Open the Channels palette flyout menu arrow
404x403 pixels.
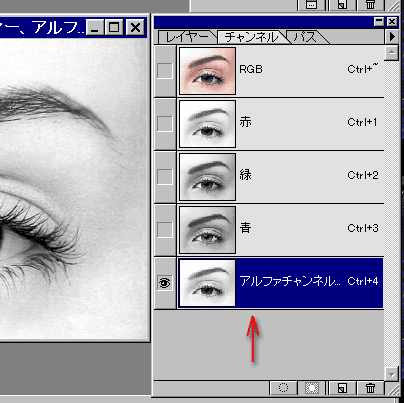tap(393, 36)
